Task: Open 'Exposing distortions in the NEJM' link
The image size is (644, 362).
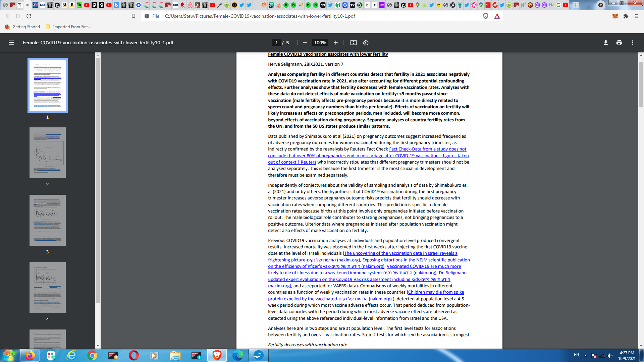Action: click(369, 263)
